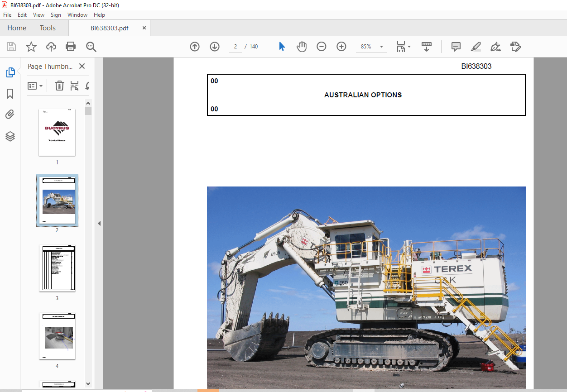Select page 4 thumbnail

pos(57,336)
